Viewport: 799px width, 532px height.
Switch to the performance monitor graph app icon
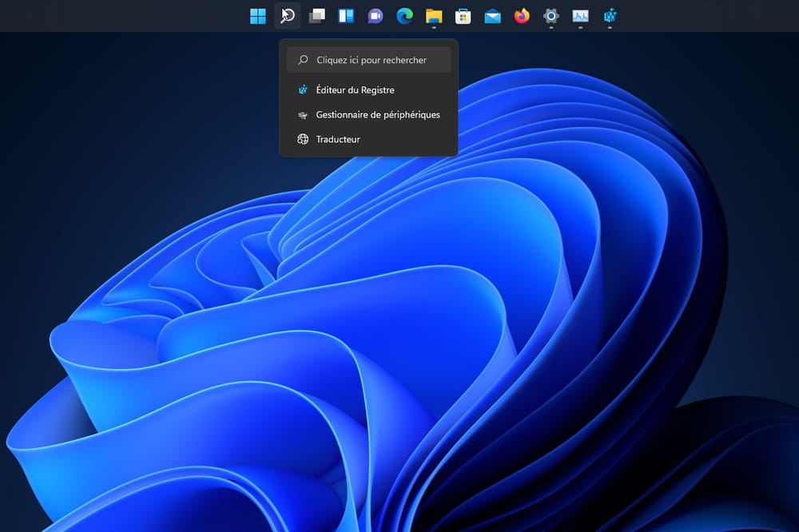pos(580,16)
